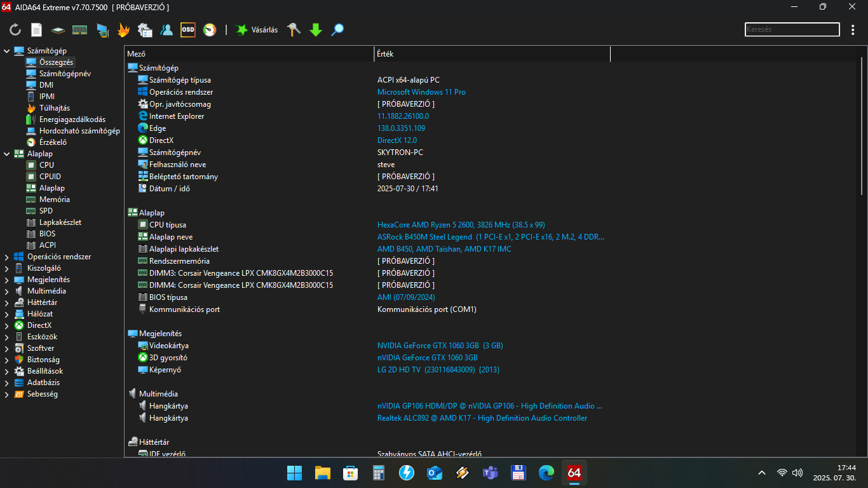Open the DMI tree item
868x488 pixels.
(x=46, y=85)
